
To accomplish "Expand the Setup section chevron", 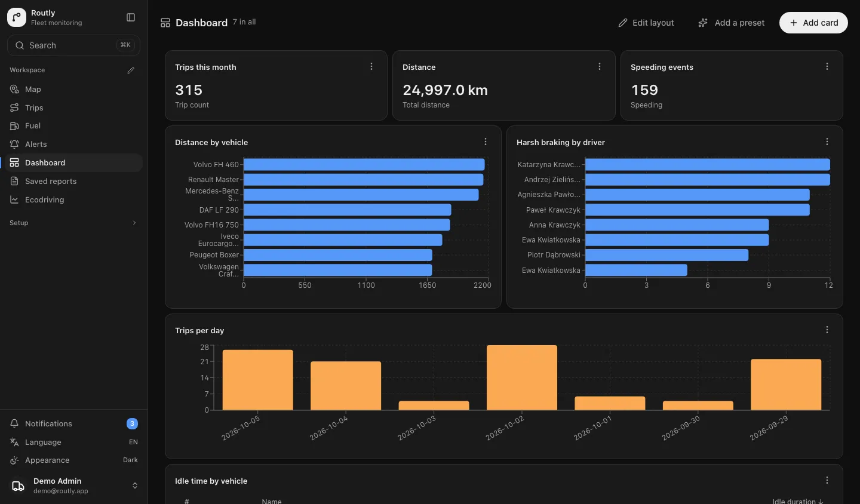I will 134,223.
